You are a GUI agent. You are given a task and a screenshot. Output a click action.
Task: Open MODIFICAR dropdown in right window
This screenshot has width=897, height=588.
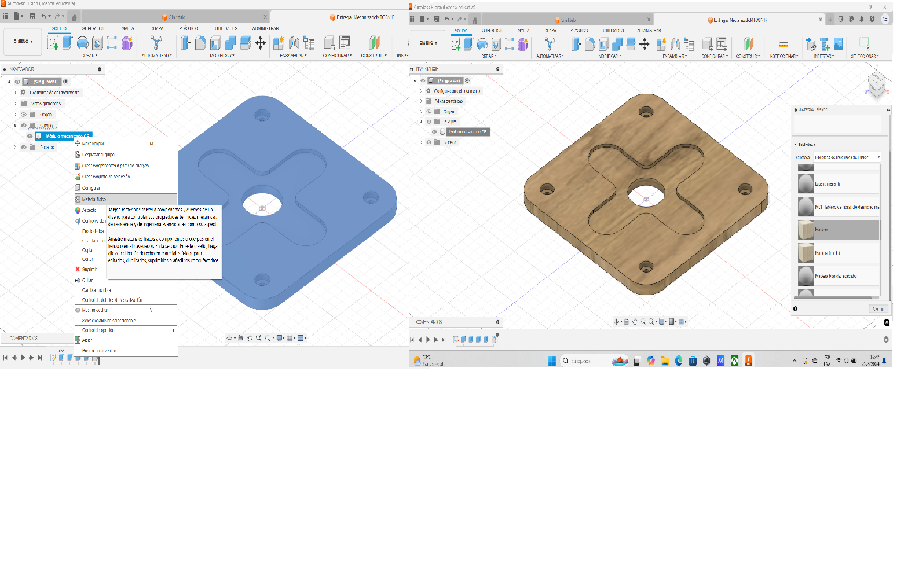click(x=610, y=56)
